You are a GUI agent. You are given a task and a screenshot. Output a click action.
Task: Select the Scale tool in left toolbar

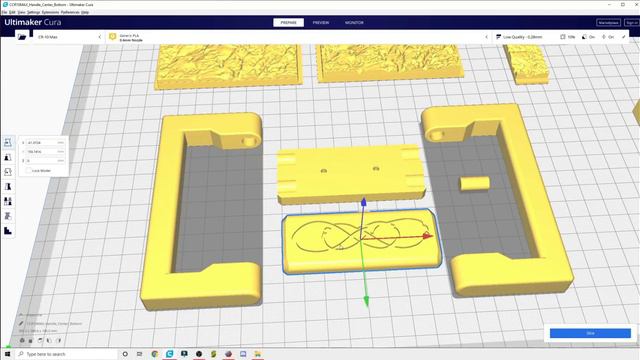8,157
